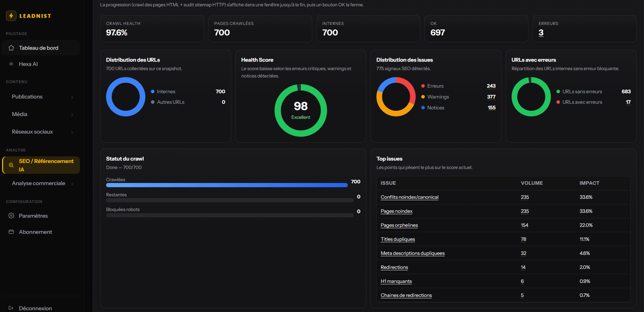644x312 pixels.
Task: Click the Déconnexion logout icon
Action: pos(11,308)
